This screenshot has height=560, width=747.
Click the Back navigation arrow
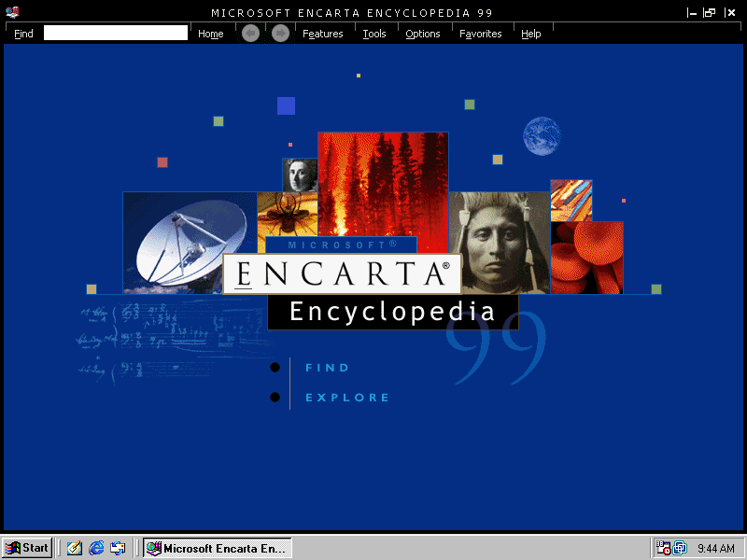click(249, 33)
